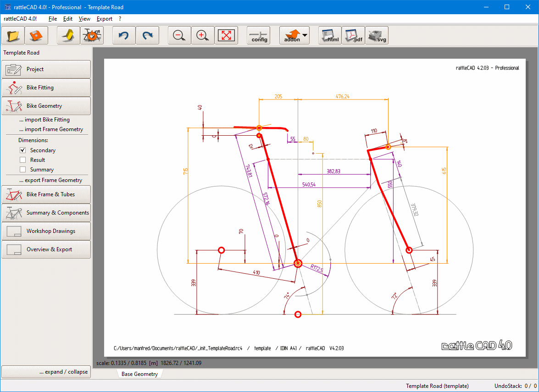
Task: Open the File menu
Action: 53,19
